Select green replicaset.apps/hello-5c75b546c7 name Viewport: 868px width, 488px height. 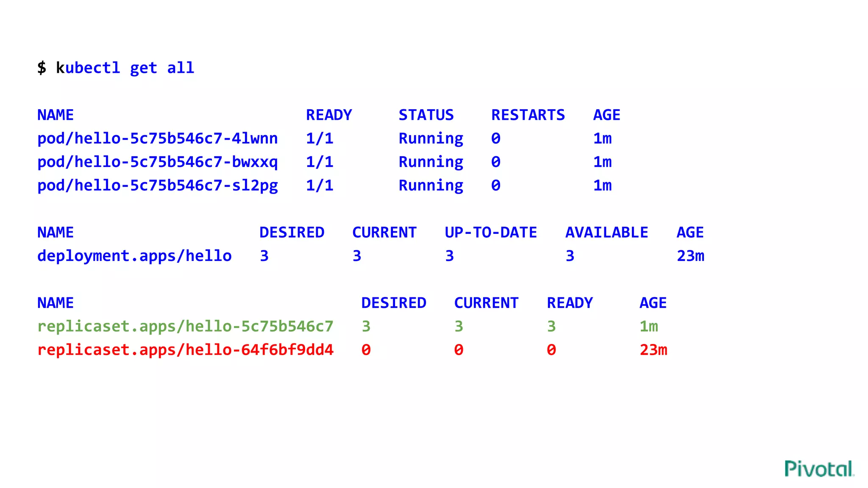tap(185, 326)
